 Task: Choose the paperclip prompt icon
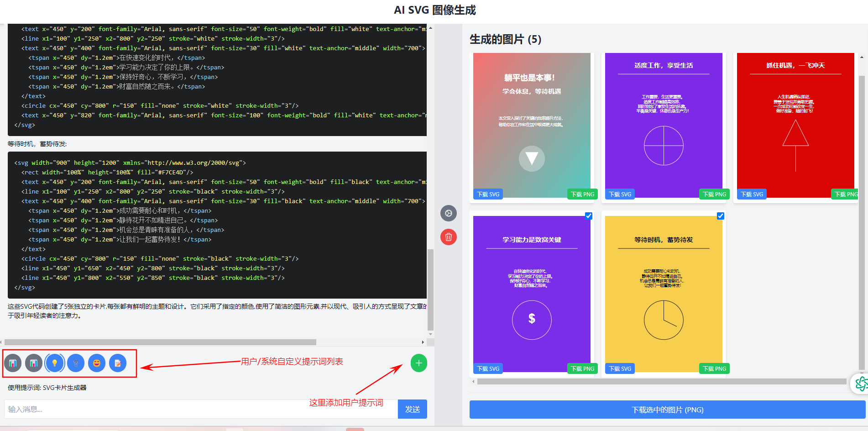(x=76, y=363)
